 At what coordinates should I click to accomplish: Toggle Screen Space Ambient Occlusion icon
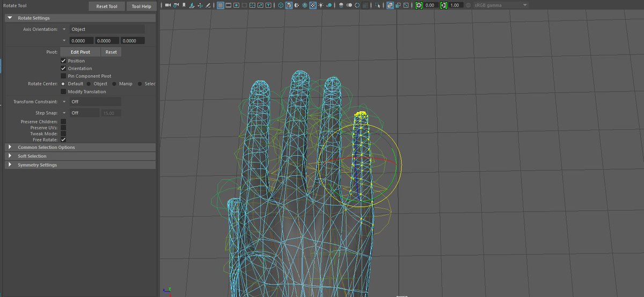tap(341, 5)
